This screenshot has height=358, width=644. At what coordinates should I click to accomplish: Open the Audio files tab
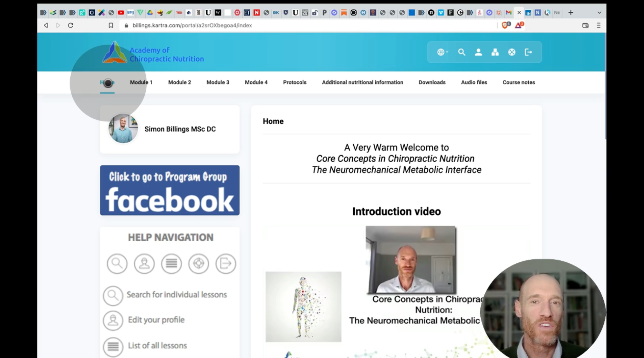pyautogui.click(x=474, y=82)
